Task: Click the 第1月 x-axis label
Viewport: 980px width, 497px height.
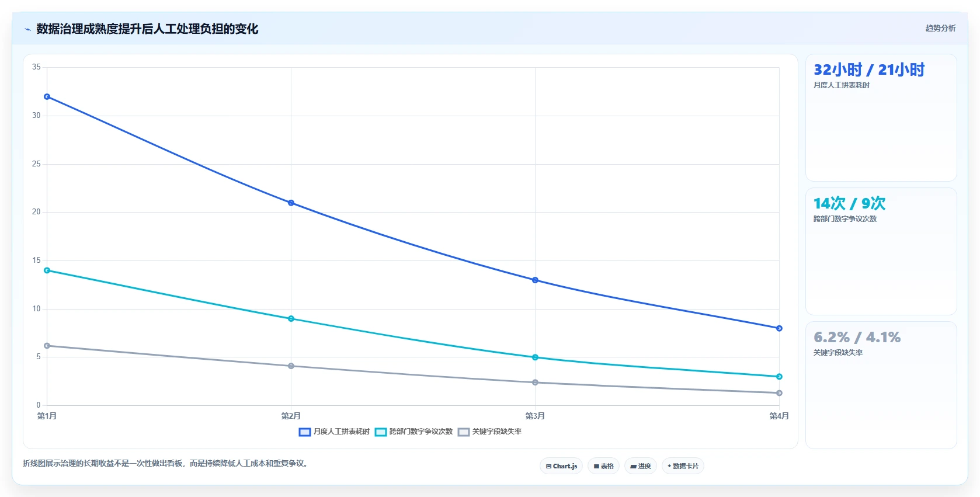Action: click(x=47, y=416)
